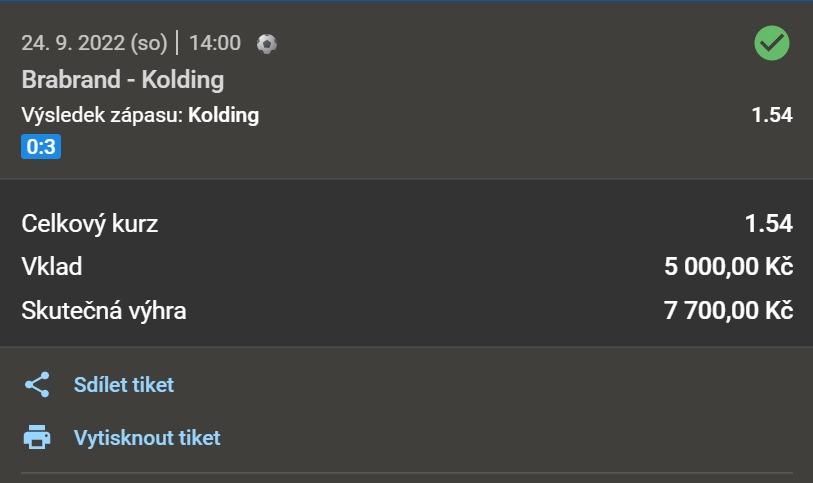The height and width of the screenshot is (483, 813).
Task: Click the printer icon
Action: coord(37,438)
